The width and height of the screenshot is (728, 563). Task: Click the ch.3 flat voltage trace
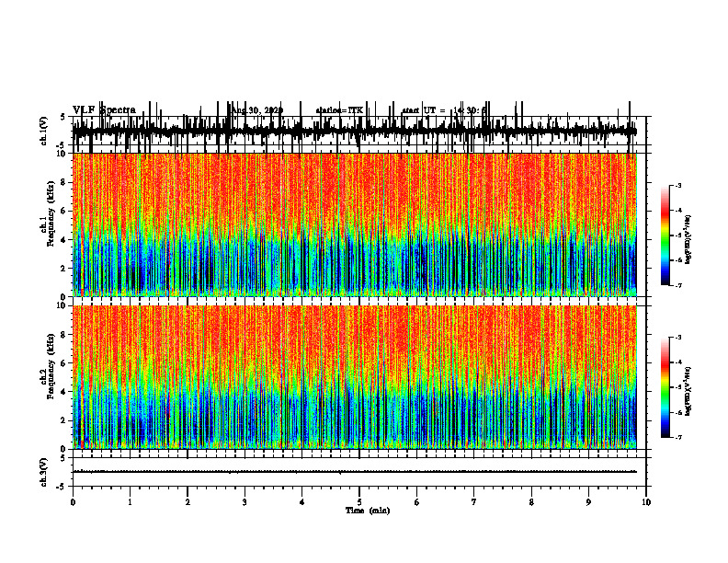click(x=355, y=472)
